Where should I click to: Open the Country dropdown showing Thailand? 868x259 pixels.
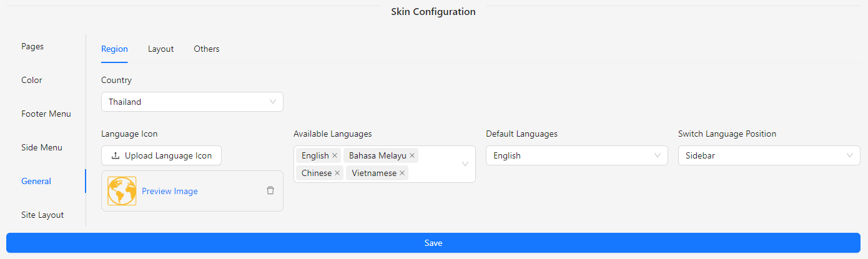click(192, 102)
